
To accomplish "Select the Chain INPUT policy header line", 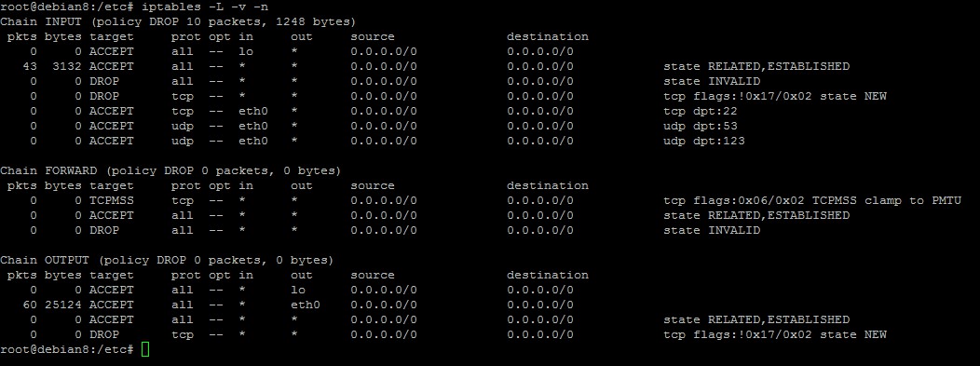I will click(x=178, y=21).
